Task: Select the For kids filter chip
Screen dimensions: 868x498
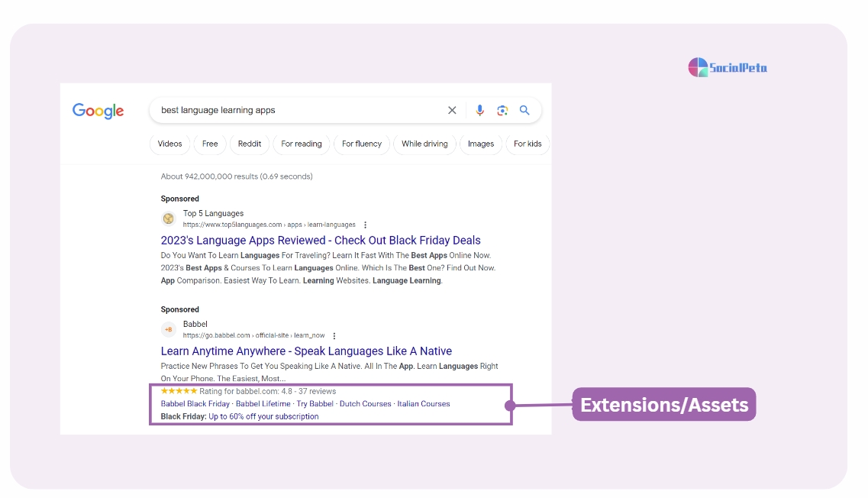Action: pos(528,144)
